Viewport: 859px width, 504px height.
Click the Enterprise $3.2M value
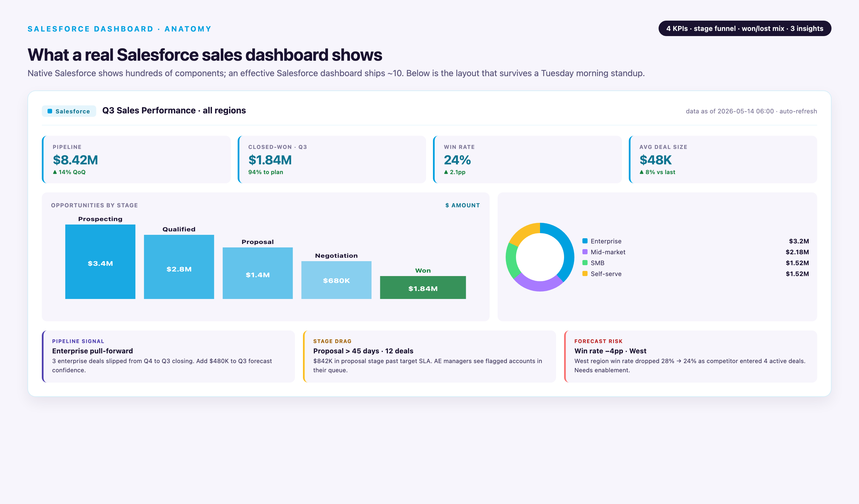(x=799, y=241)
